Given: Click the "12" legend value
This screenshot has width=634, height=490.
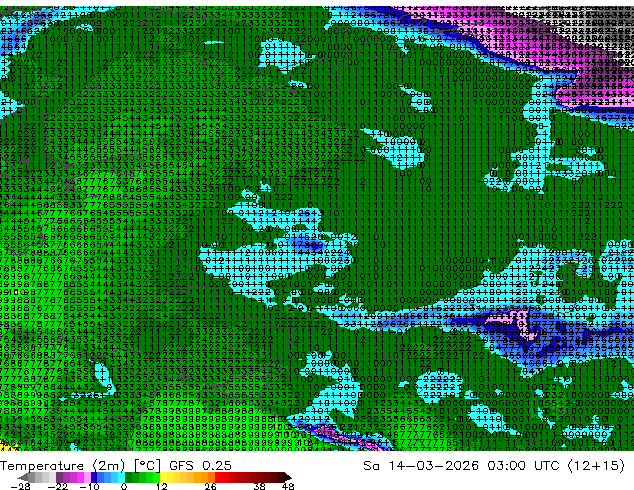Looking at the screenshot, I should click(162, 486).
